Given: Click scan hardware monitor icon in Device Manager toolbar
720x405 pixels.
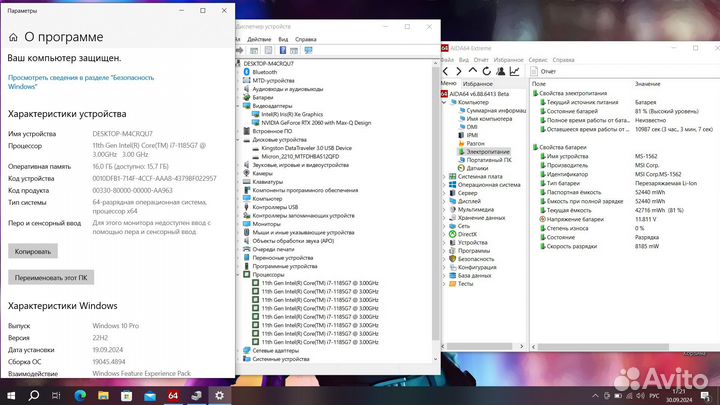Looking at the screenshot, I should pyautogui.click(x=308, y=51).
